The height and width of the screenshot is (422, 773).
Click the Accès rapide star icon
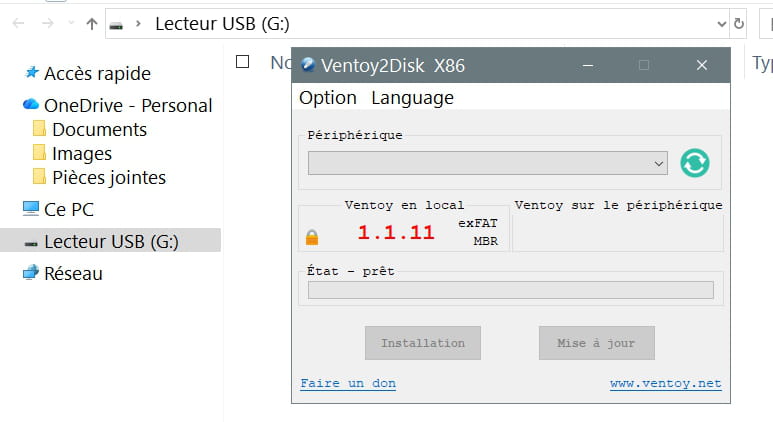point(32,73)
